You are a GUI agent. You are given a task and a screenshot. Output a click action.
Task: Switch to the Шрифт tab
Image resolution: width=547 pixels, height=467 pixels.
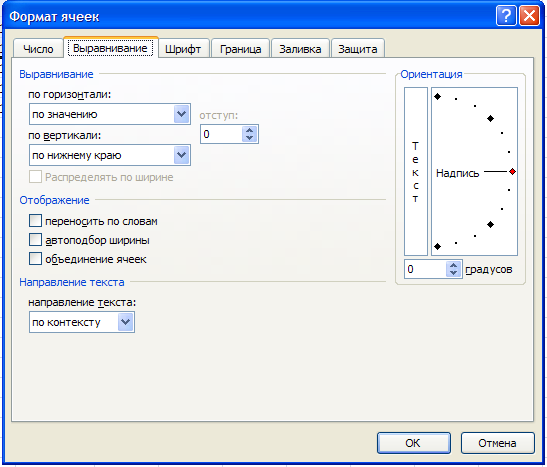pyautogui.click(x=183, y=49)
